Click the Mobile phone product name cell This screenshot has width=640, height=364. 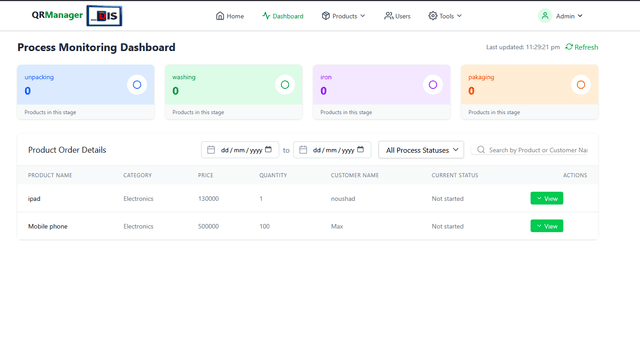(48, 226)
